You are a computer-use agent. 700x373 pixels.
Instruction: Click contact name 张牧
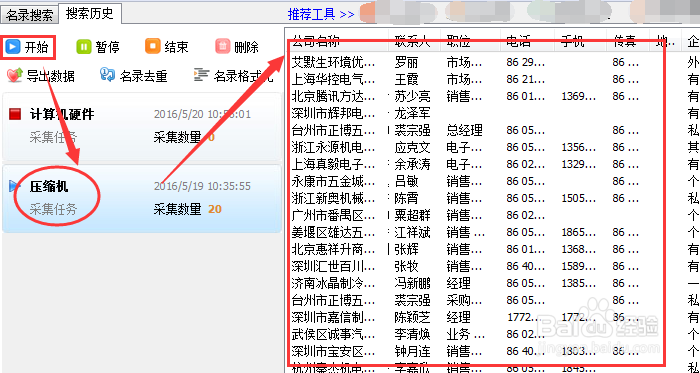click(406, 266)
